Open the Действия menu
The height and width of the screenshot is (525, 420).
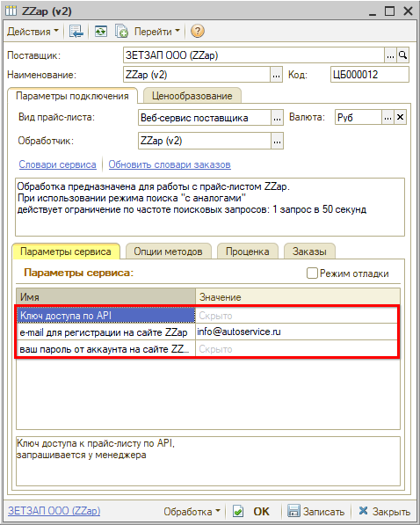pos(33,32)
